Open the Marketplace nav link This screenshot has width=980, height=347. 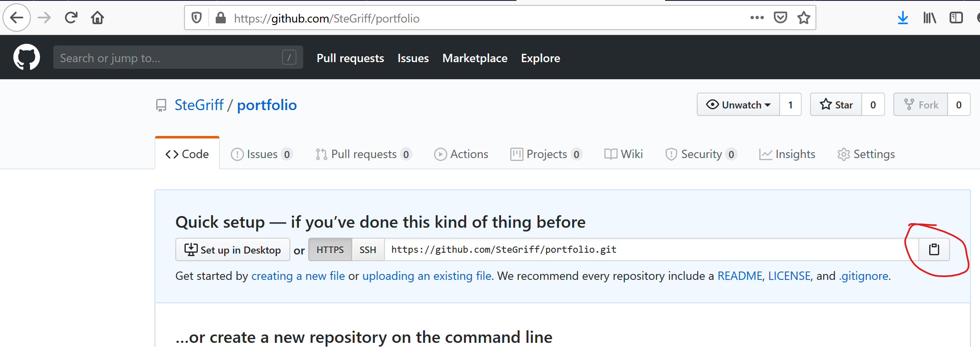pyautogui.click(x=475, y=58)
